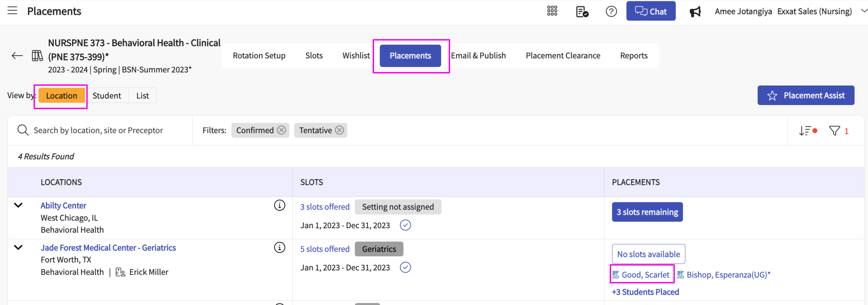Go to the Rotation Setup tab
The height and width of the screenshot is (305, 868).
pos(259,56)
